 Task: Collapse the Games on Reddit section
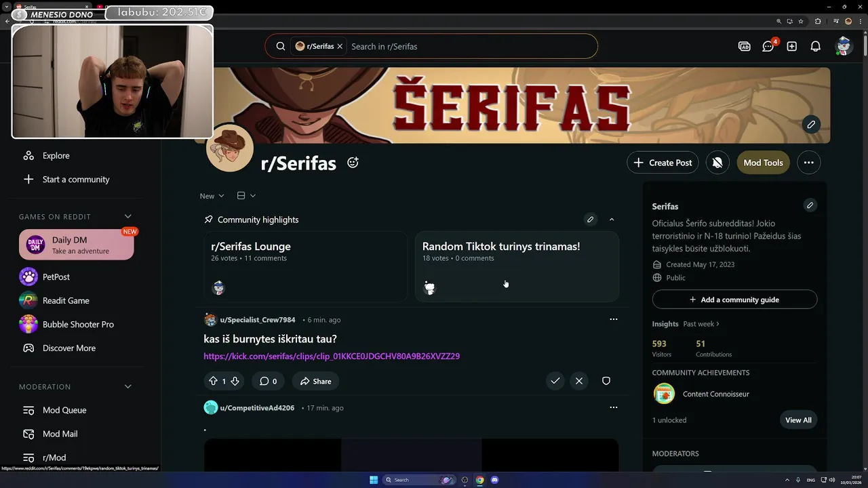(127, 216)
